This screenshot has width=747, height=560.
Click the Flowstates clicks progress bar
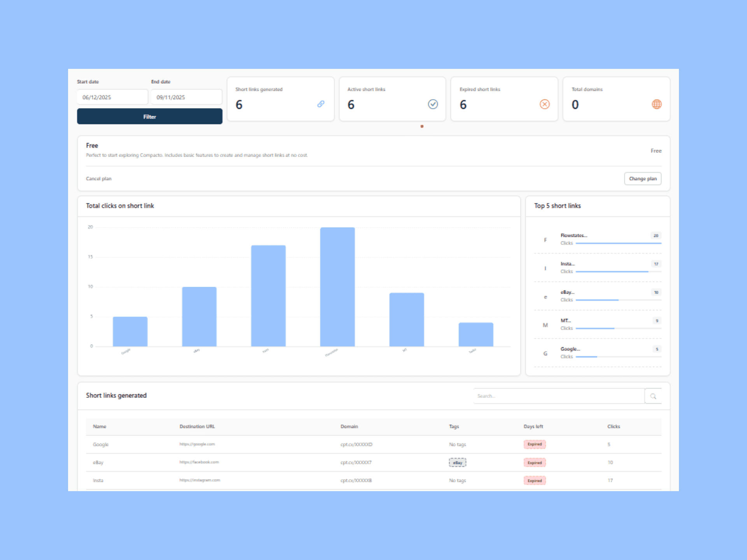[618, 243]
